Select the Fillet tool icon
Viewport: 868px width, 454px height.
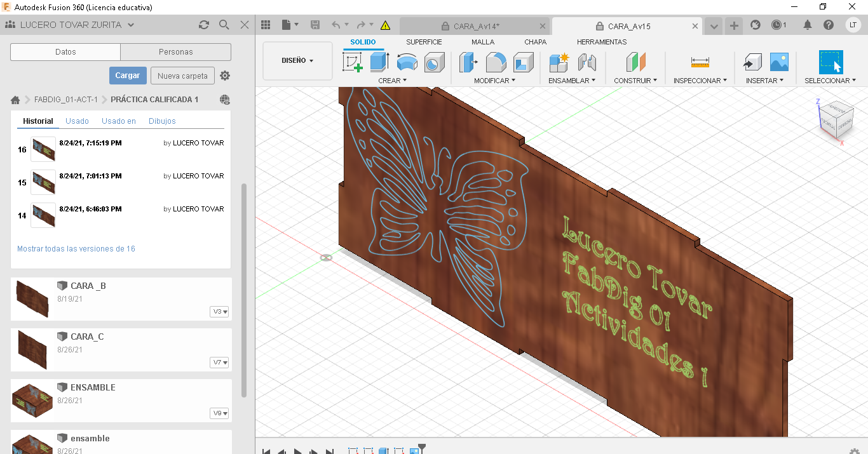pos(496,62)
